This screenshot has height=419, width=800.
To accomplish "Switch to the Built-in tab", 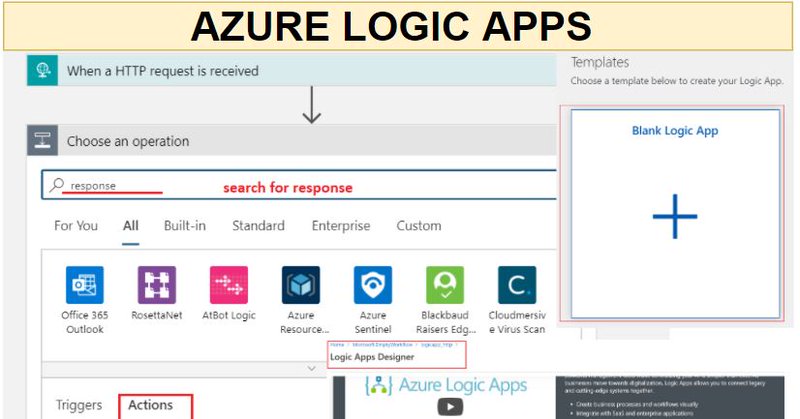I will point(185,226).
